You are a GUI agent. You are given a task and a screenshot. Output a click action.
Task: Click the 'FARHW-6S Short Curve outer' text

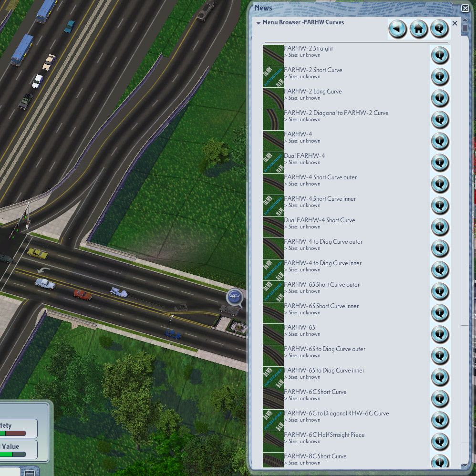pos(322,285)
